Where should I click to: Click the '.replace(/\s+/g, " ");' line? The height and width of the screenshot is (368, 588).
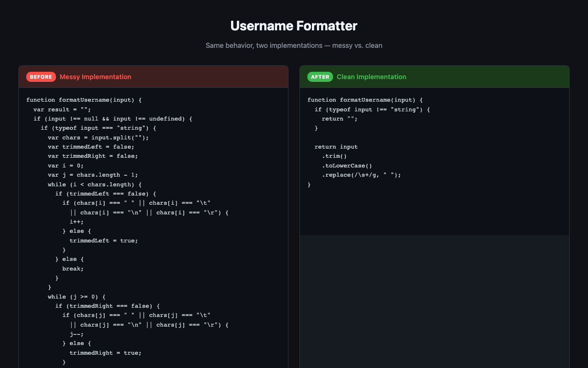[x=362, y=175]
